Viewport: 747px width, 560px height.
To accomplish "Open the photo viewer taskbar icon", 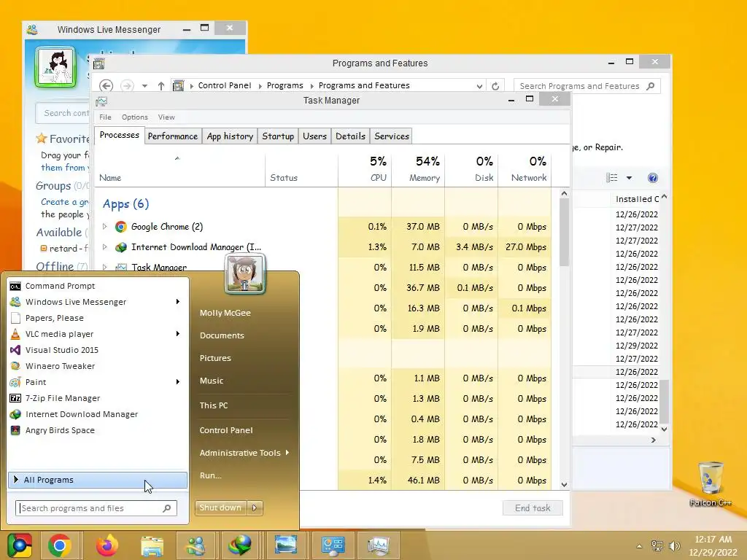I will [285, 545].
